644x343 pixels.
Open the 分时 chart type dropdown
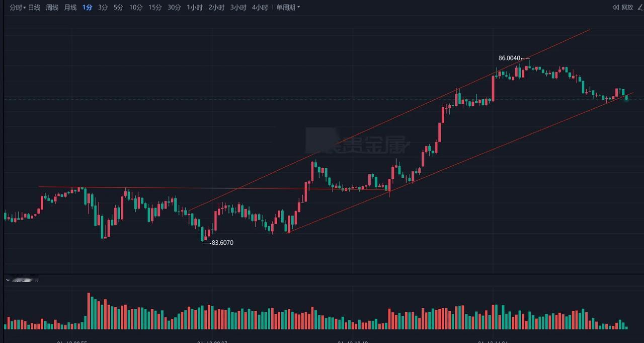(x=18, y=8)
